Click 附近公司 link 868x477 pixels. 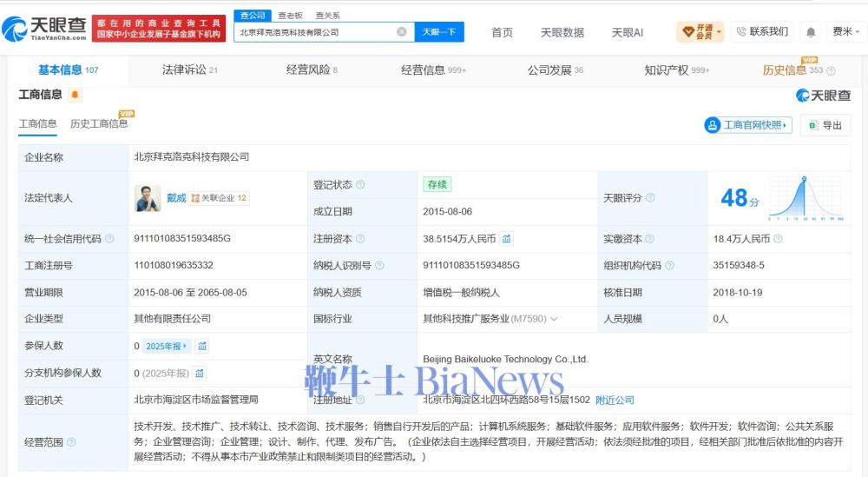click(615, 400)
